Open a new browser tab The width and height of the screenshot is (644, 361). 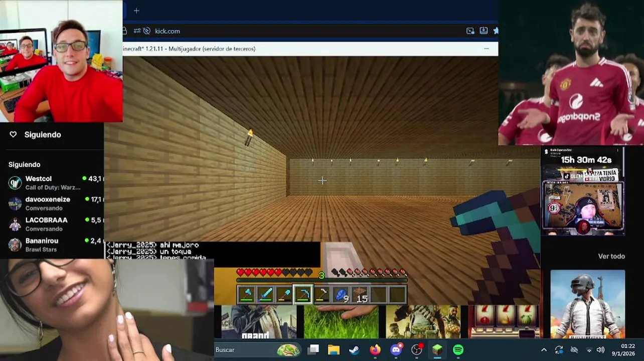(136, 11)
